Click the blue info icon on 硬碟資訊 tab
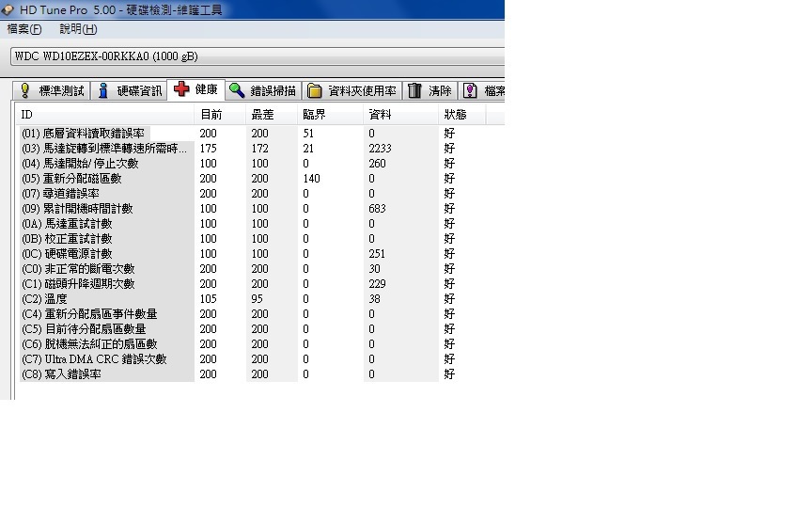Image resolution: width=812 pixels, height=508 pixels. pos(102,90)
